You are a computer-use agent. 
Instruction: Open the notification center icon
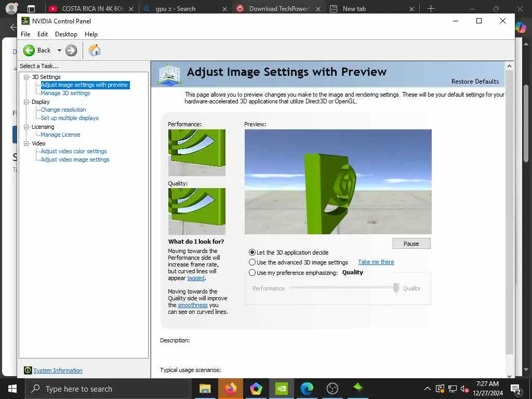click(x=516, y=389)
